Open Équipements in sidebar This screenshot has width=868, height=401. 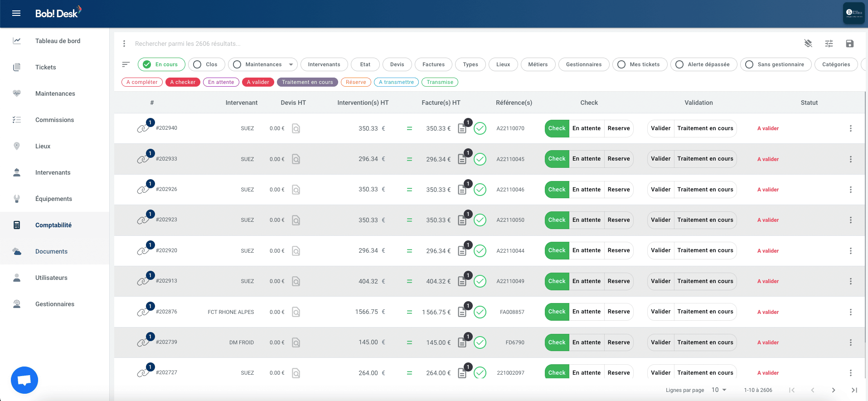click(55, 199)
